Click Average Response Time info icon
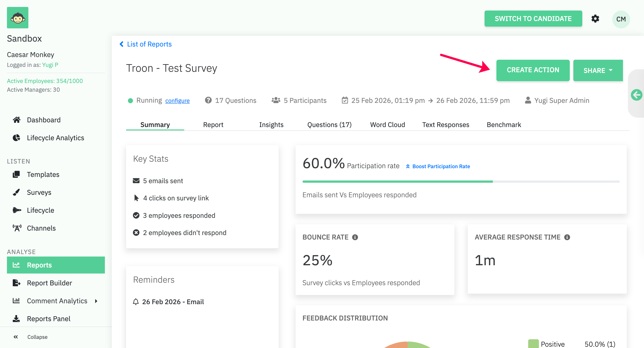The width and height of the screenshot is (644, 348). 567,237
